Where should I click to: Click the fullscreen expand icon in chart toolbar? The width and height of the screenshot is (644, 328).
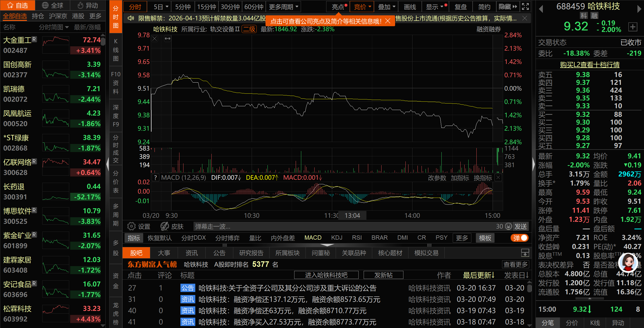pos(525,7)
